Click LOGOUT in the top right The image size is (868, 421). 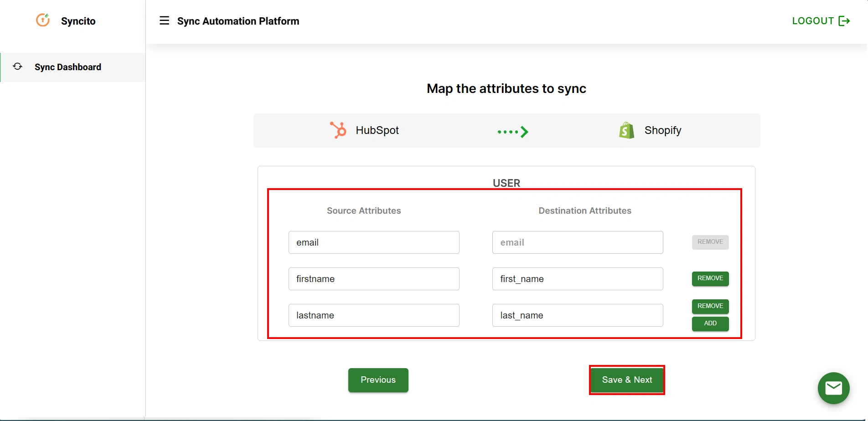[813, 21]
